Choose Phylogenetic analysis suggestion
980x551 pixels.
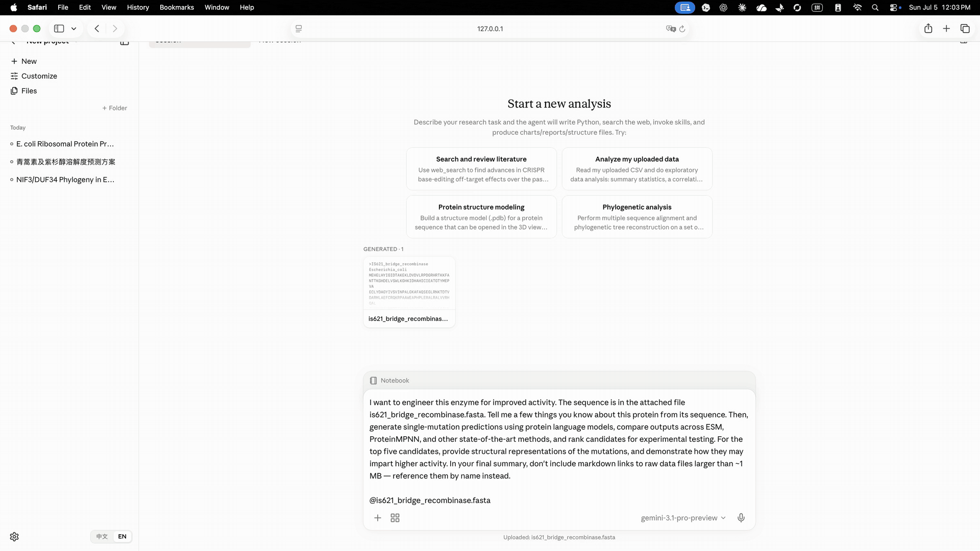click(637, 217)
